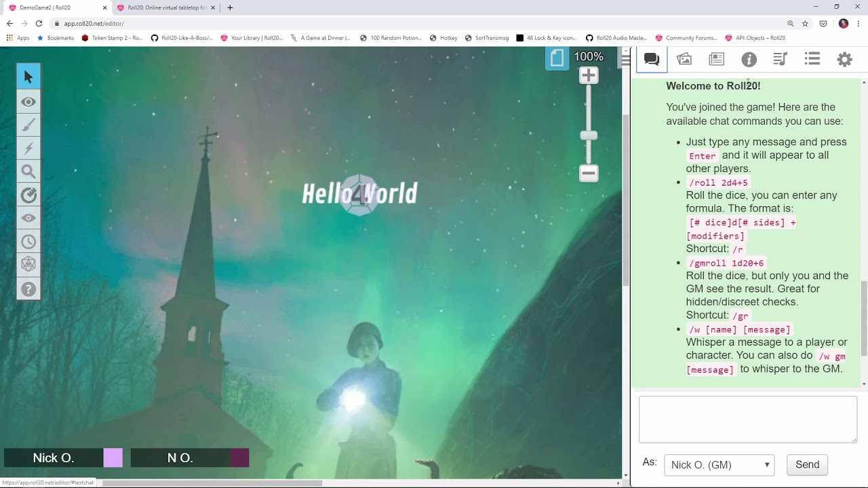Open the Chrome three-dot menu
868x488 pixels.
(x=859, y=23)
